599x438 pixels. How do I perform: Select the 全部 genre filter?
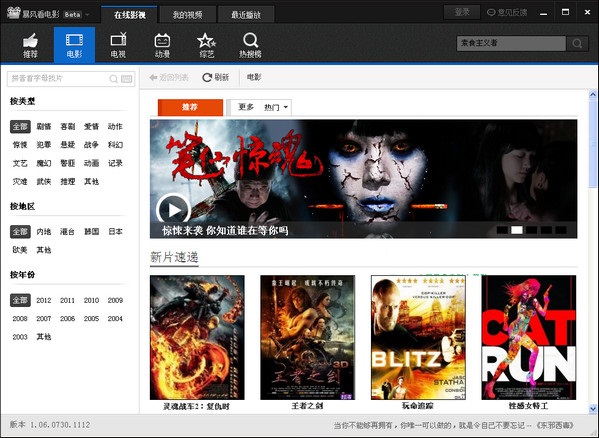[x=20, y=126]
